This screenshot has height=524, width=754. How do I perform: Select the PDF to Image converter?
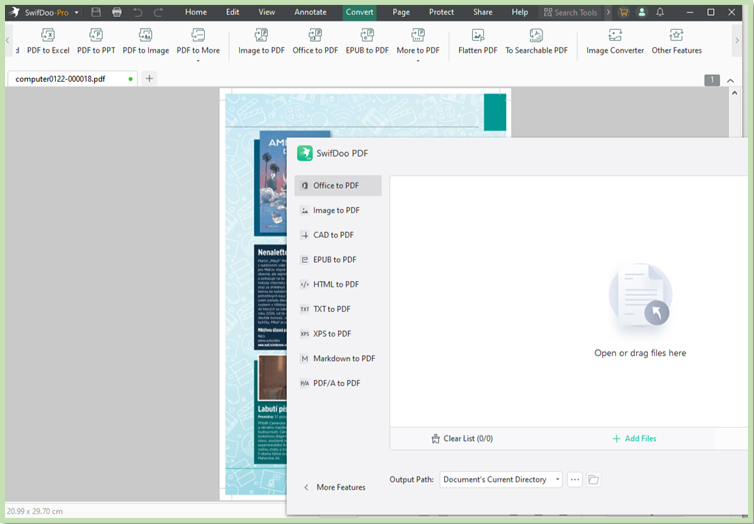click(146, 41)
